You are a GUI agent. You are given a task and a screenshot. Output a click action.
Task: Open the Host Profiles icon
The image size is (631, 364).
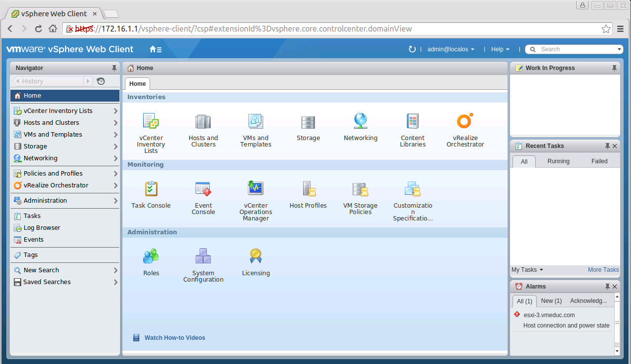(x=309, y=188)
